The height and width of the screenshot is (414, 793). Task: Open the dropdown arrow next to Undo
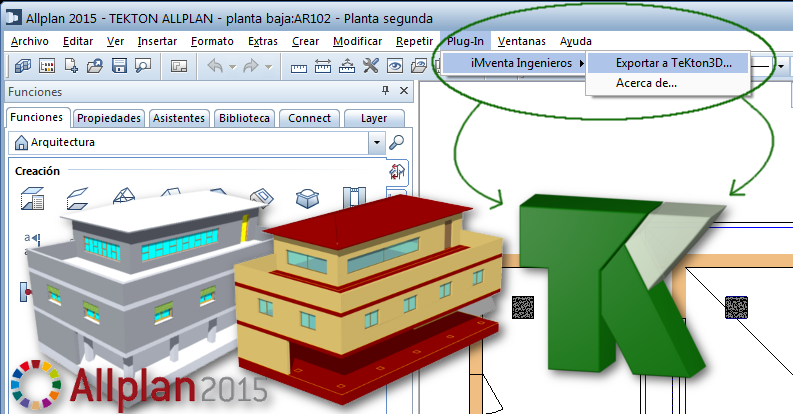pos(233,67)
